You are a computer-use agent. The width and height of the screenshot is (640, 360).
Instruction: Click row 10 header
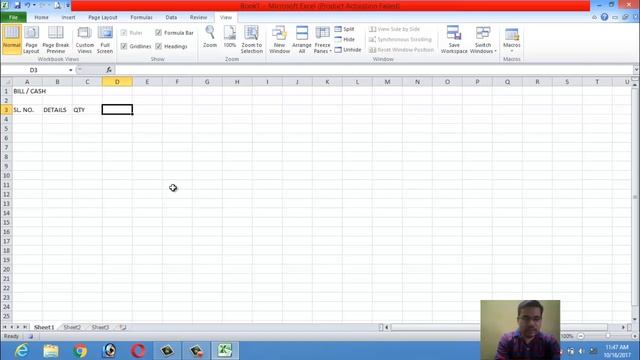click(6, 176)
